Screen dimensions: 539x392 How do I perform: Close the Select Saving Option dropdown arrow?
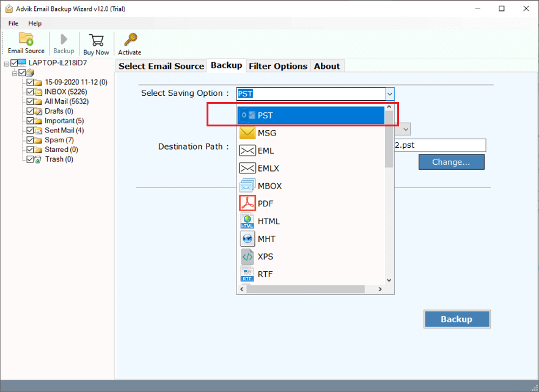pos(389,94)
